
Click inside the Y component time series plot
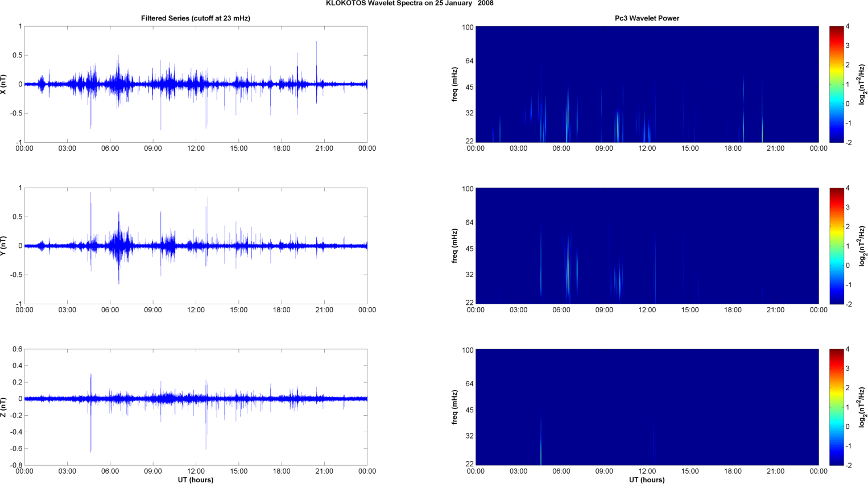(x=196, y=246)
